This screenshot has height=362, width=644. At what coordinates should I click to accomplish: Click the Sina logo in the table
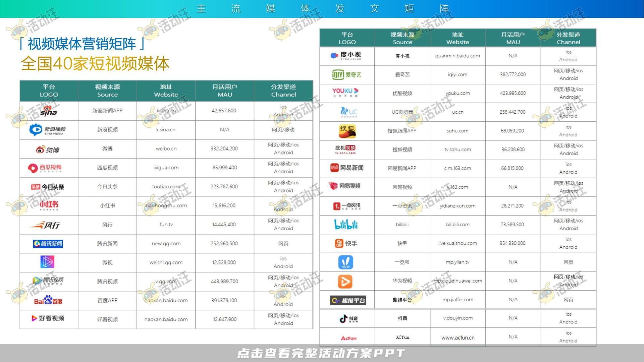click(x=49, y=111)
